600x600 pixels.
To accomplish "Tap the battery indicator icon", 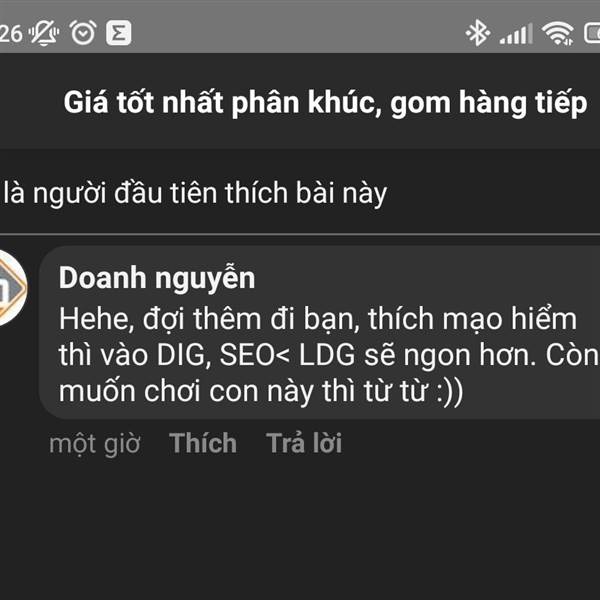I will pos(592,33).
